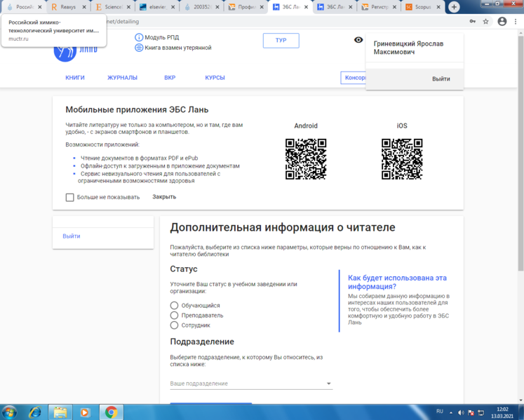Click the ТУР button

[281, 41]
